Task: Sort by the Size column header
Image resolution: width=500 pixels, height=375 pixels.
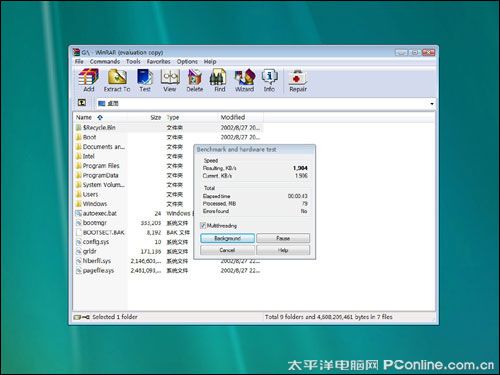Action: (x=146, y=117)
